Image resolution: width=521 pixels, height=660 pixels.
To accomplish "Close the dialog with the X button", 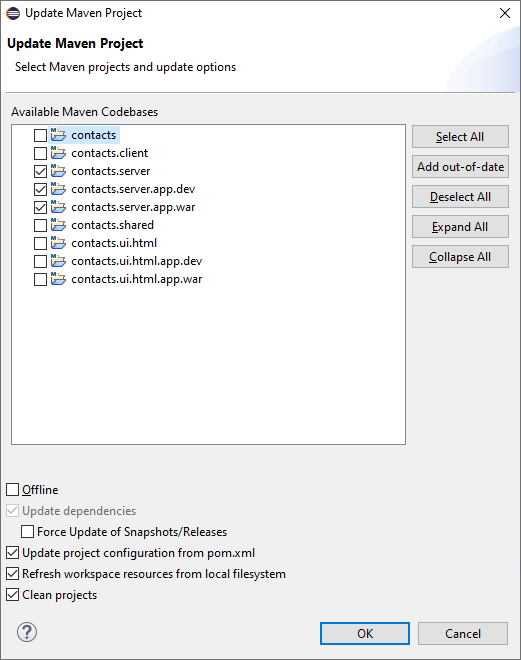I will click(505, 13).
